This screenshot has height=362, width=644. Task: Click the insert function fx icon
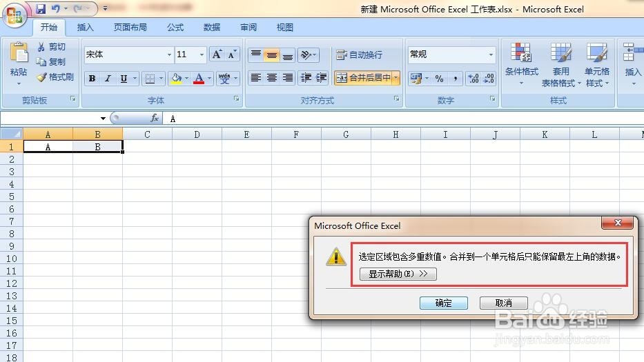(x=155, y=118)
